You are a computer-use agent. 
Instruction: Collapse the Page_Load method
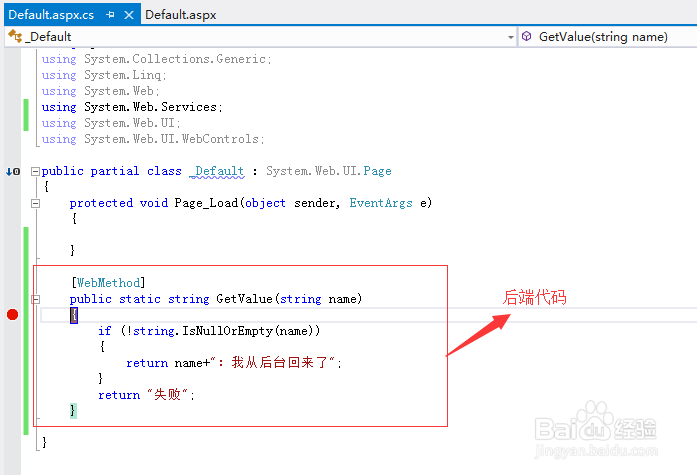[x=35, y=204]
